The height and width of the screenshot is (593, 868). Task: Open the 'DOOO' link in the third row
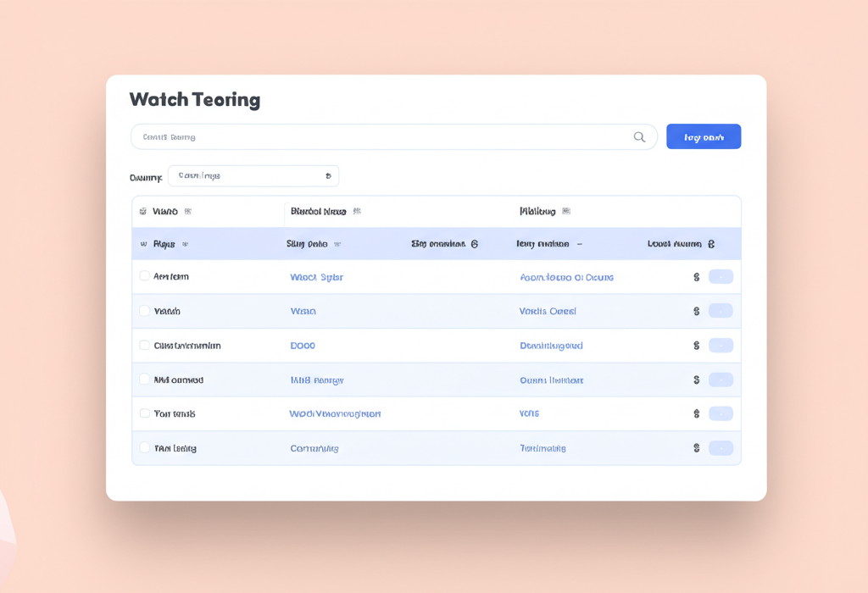click(303, 346)
